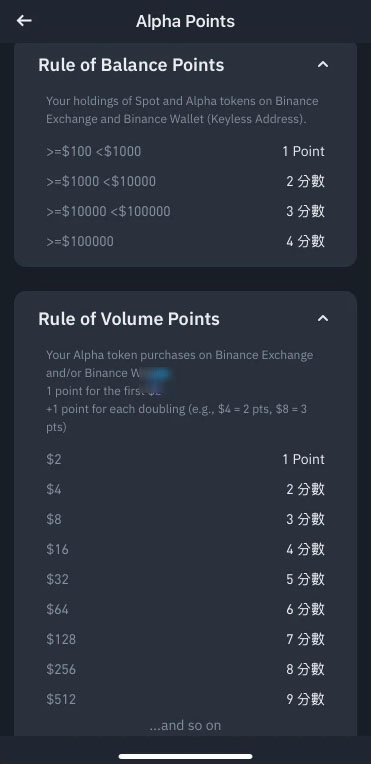Select the Rule of Balance Points heading

pos(131,65)
